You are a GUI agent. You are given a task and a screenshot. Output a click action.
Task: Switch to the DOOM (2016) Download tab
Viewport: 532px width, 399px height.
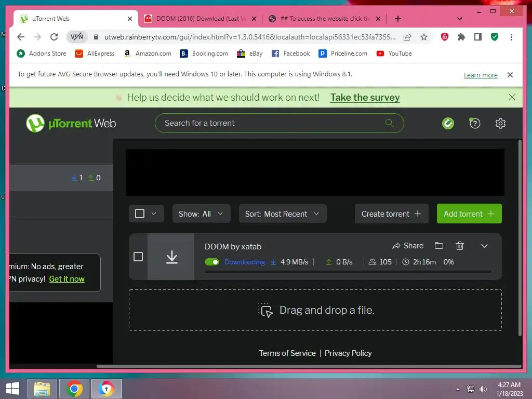(200, 19)
